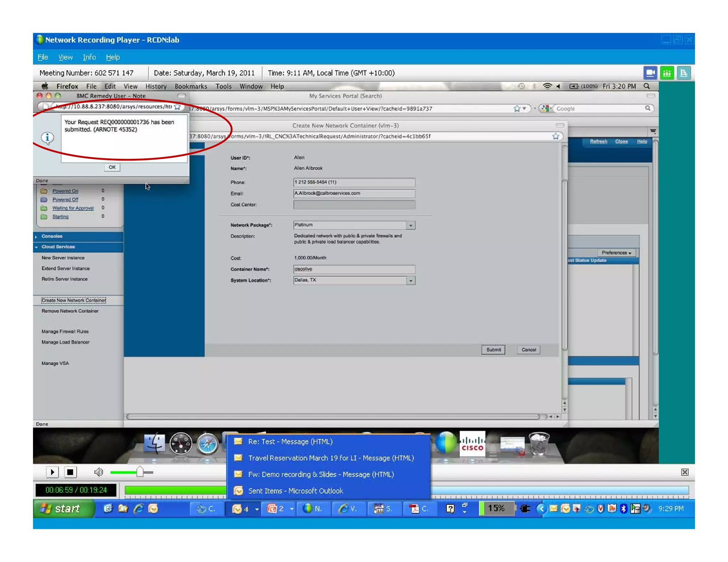Bookmark the note page with the star icon

click(177, 107)
